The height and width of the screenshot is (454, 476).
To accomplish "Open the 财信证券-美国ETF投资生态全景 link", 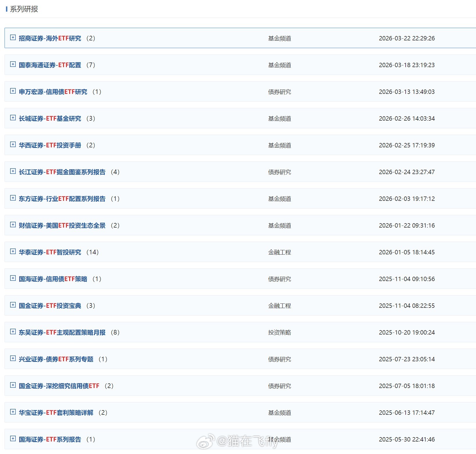I will point(62,226).
